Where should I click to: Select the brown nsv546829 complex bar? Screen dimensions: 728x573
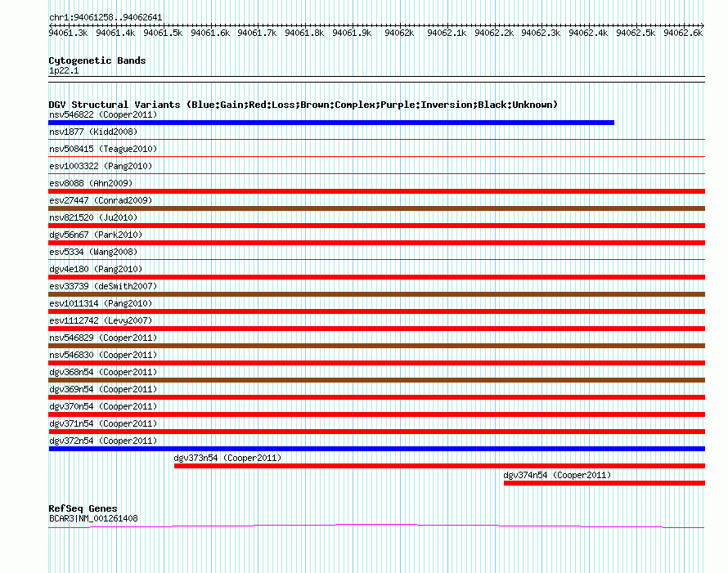(376, 346)
